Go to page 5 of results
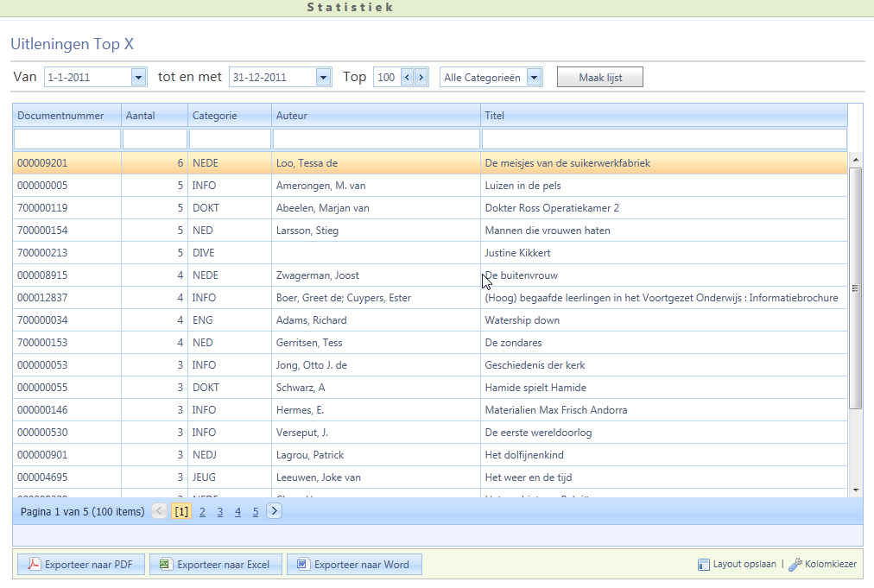Viewport: 874px width, 588px height. pyautogui.click(x=256, y=512)
